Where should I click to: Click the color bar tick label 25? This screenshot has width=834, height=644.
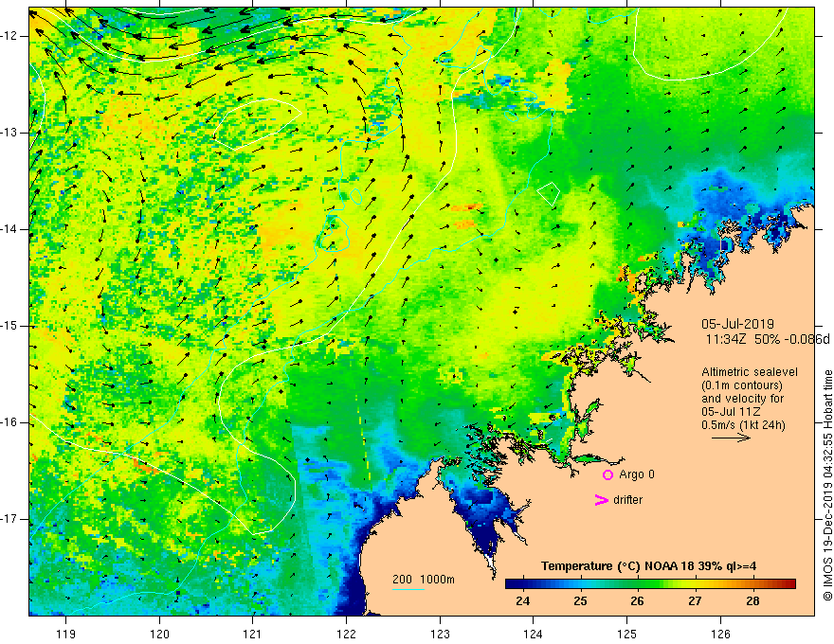[580, 601]
